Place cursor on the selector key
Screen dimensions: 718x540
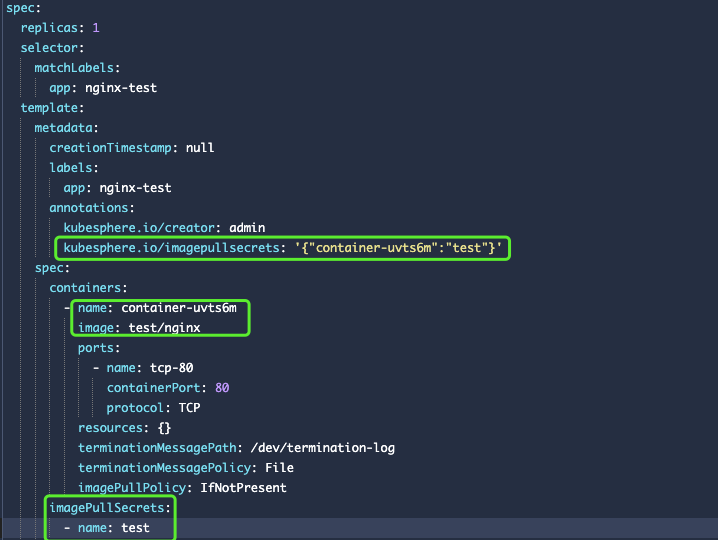point(51,48)
